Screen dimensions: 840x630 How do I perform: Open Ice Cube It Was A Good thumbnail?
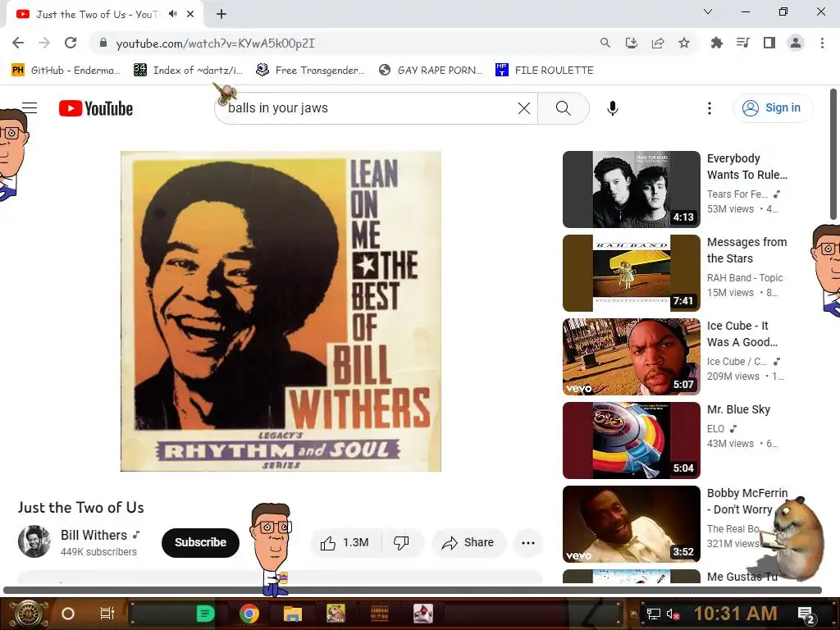pos(632,357)
